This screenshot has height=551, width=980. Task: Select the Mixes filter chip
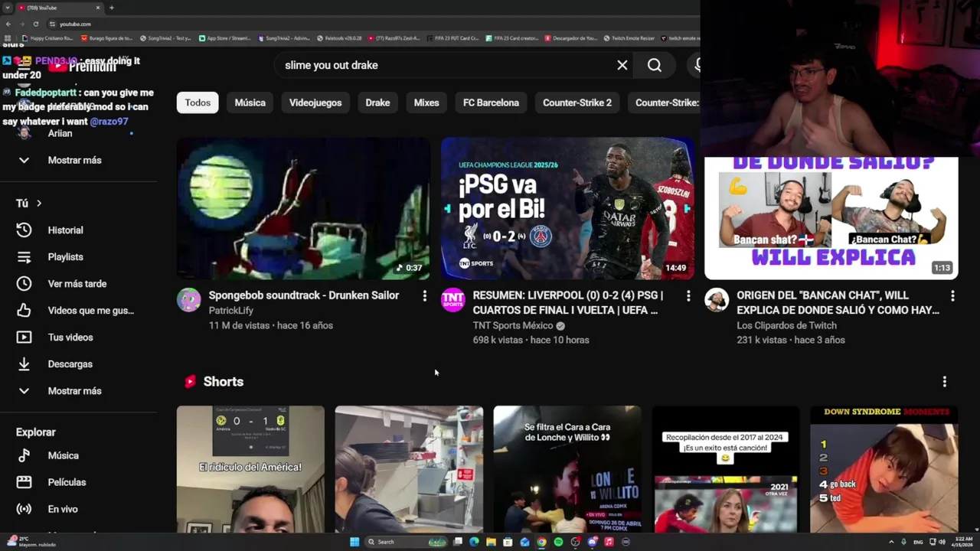(426, 103)
